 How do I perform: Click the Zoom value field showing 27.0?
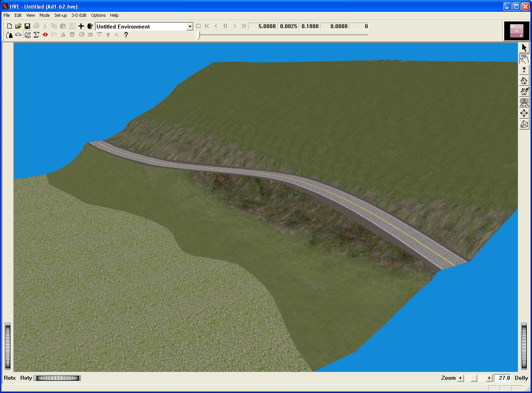pyautogui.click(x=503, y=378)
